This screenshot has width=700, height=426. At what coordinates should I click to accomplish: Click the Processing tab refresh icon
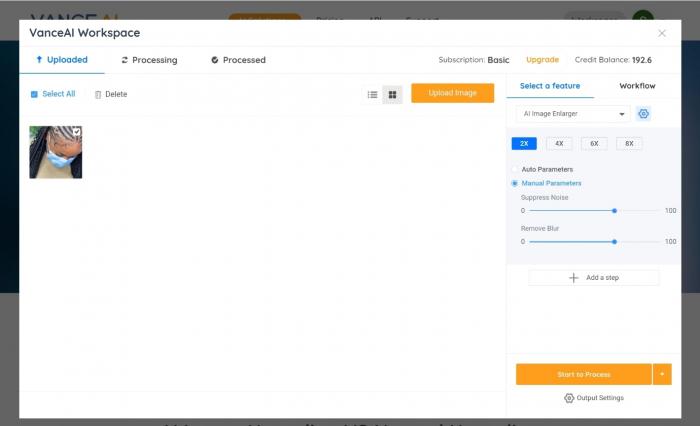click(125, 60)
